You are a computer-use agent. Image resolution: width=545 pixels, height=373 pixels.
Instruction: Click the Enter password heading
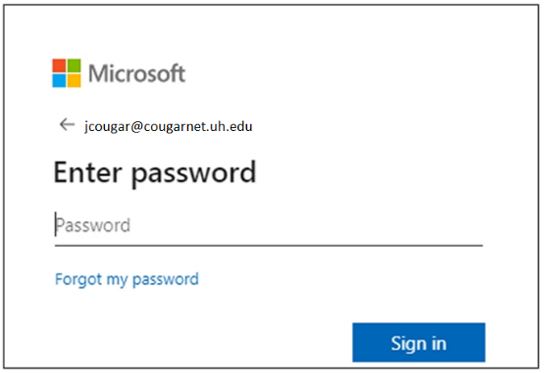coord(155,173)
